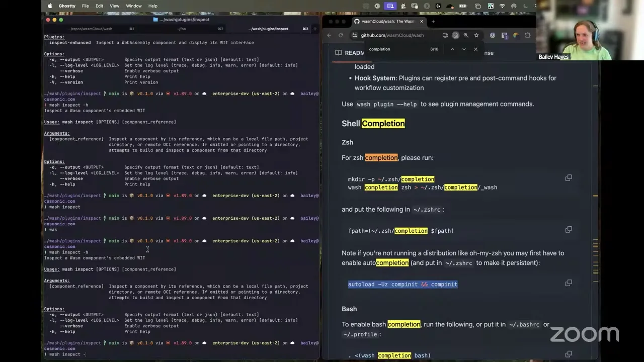The image size is (644, 362).
Task: Open the window tiling menu bar icon
Action: coord(477,6)
